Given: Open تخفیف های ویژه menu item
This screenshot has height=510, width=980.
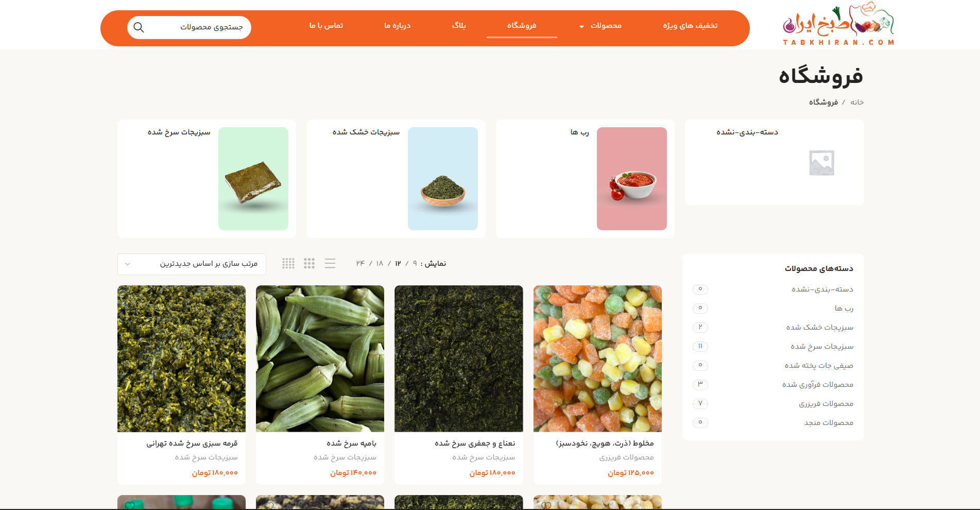Looking at the screenshot, I should [x=690, y=26].
